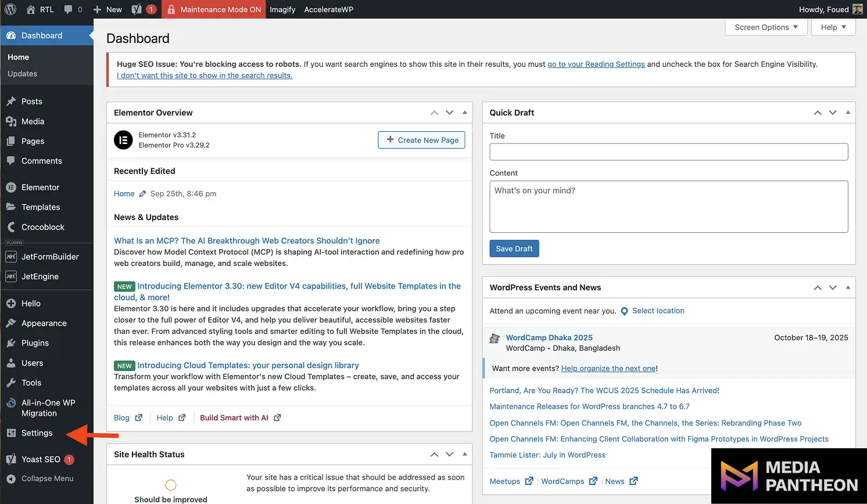Click I don't want this site to show link

click(205, 75)
